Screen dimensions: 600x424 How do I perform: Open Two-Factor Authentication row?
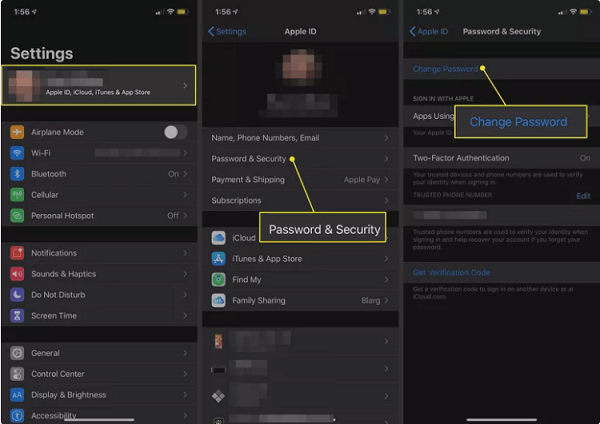pyautogui.click(x=501, y=158)
